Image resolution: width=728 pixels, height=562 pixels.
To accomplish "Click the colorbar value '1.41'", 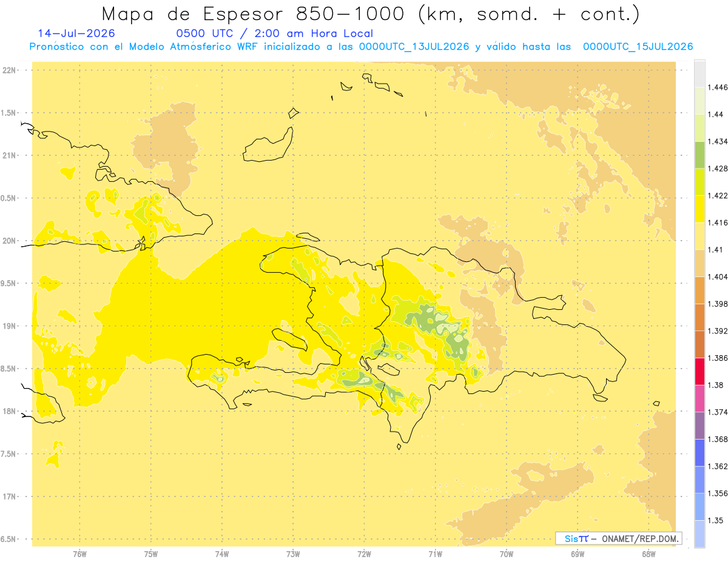I will tap(715, 250).
